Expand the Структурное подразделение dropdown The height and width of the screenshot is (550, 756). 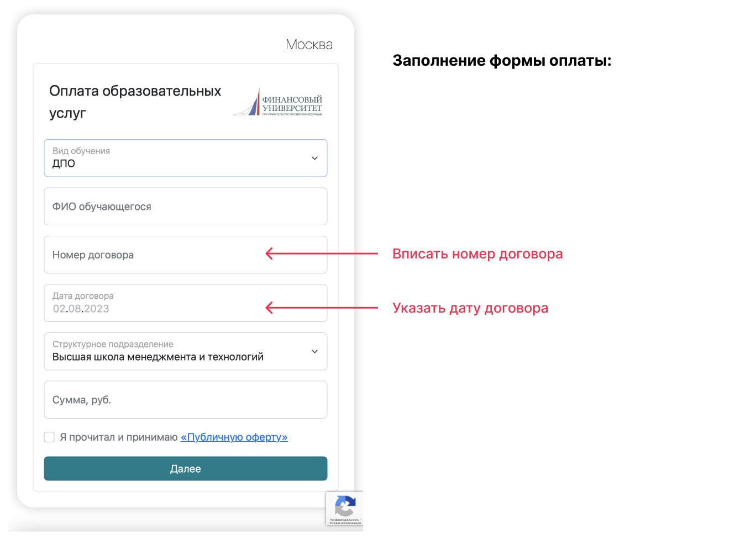pos(186,351)
